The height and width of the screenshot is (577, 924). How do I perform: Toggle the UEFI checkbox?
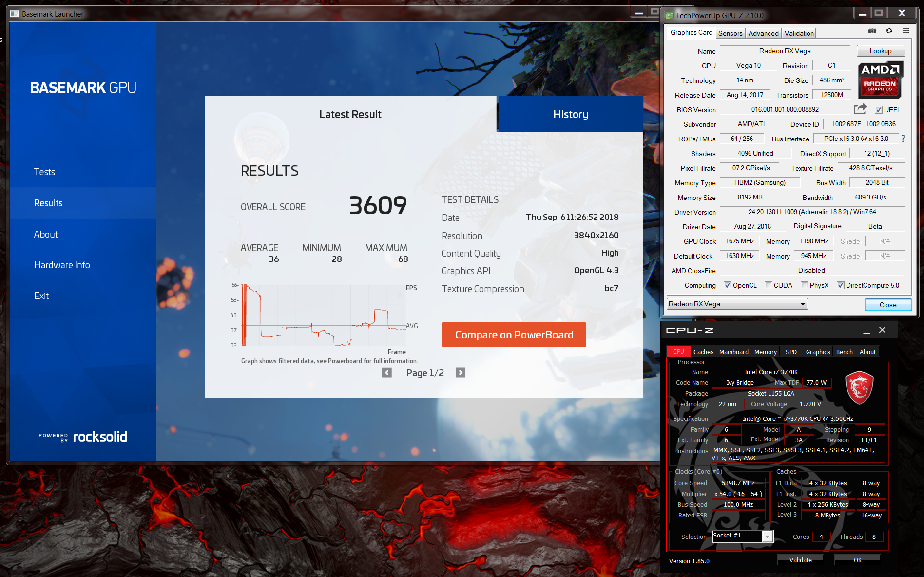pos(878,110)
